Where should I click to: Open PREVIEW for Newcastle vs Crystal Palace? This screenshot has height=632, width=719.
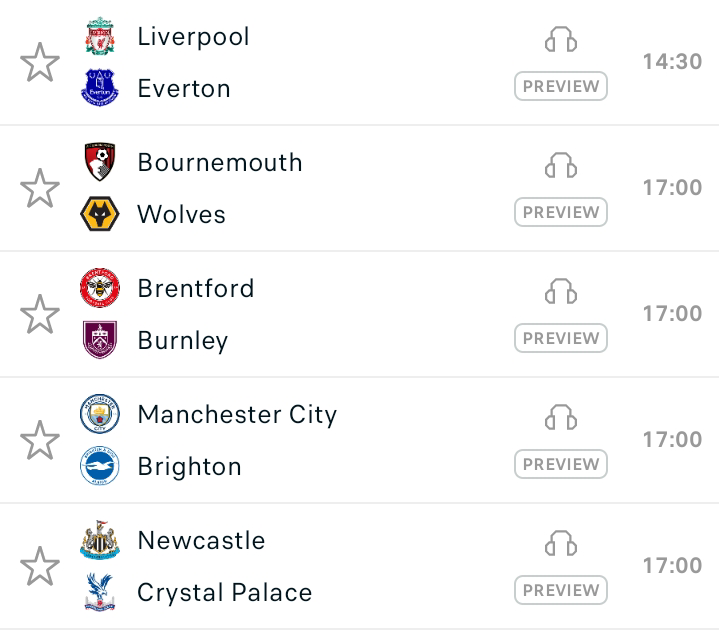561,590
